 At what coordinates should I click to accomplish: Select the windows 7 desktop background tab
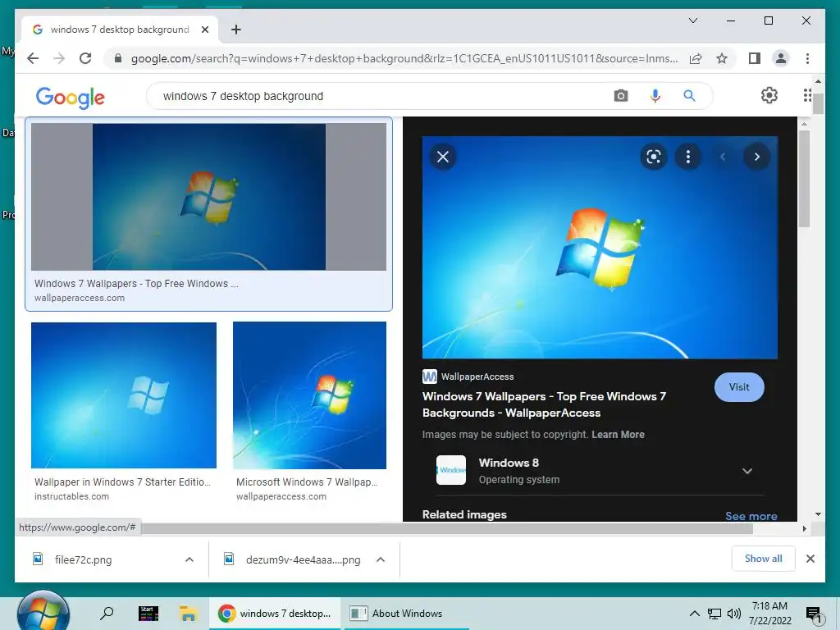click(x=119, y=30)
